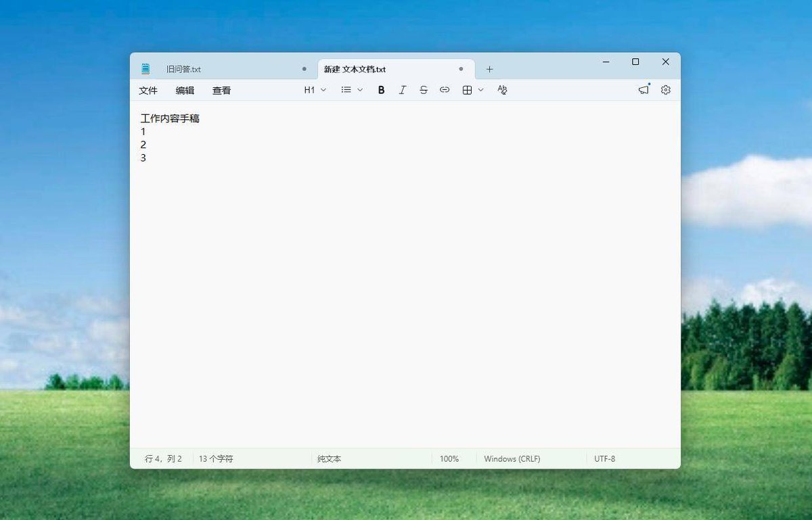
Task: Open the announcements megaphone icon
Action: coord(644,90)
